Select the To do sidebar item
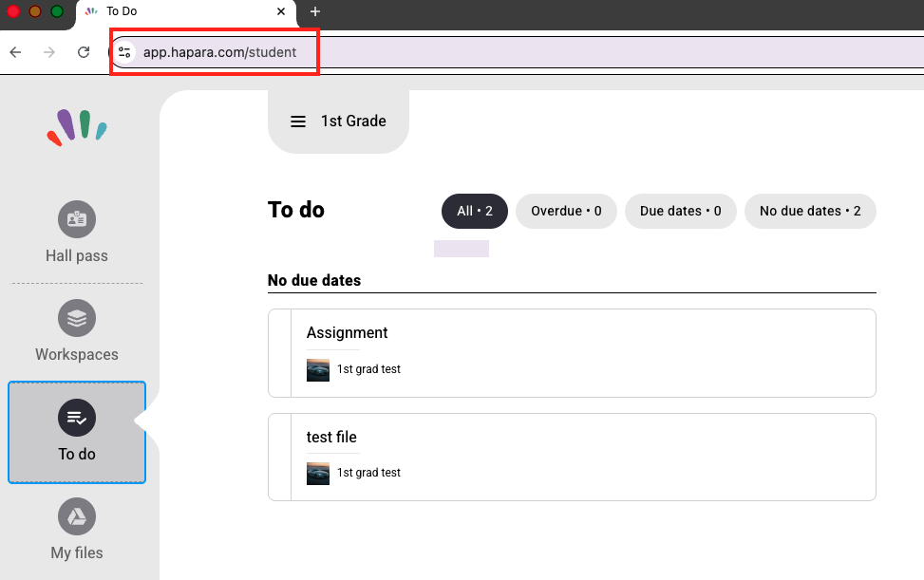 coord(77,432)
